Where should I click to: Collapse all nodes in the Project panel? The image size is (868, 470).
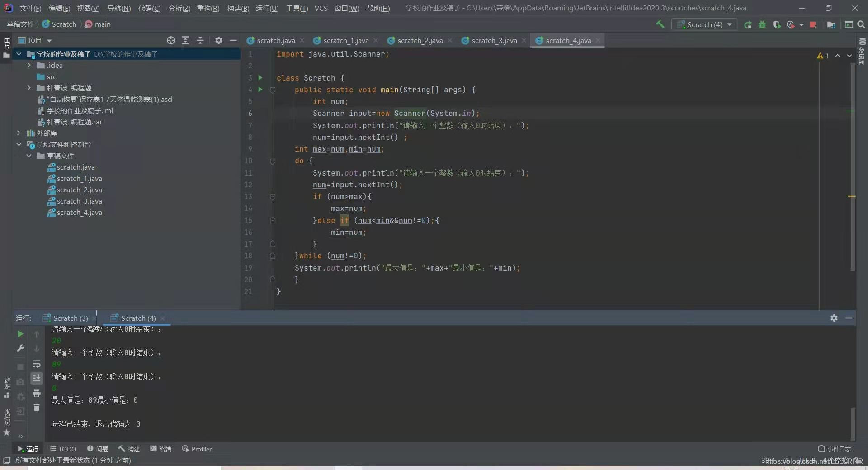(x=200, y=40)
